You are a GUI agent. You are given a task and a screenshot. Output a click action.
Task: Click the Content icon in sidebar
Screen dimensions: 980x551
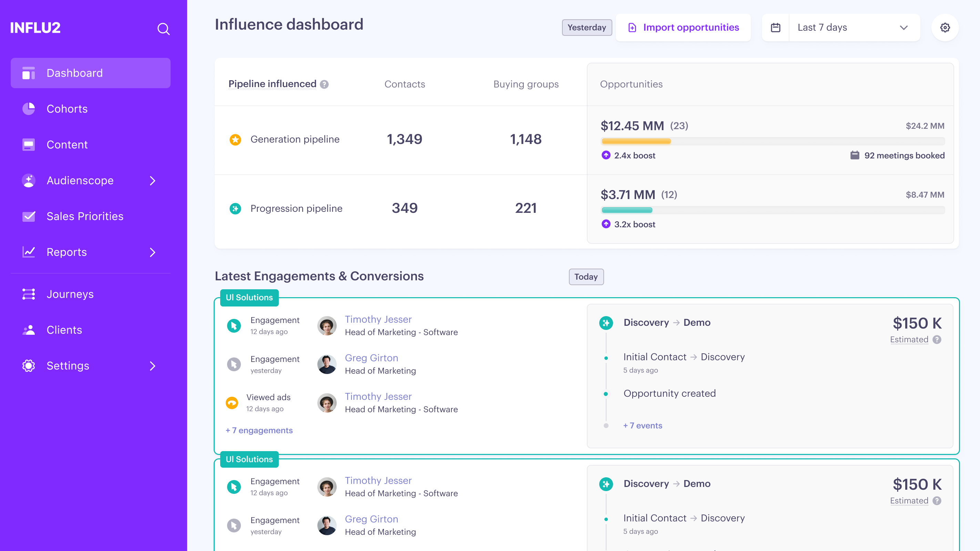[29, 145]
